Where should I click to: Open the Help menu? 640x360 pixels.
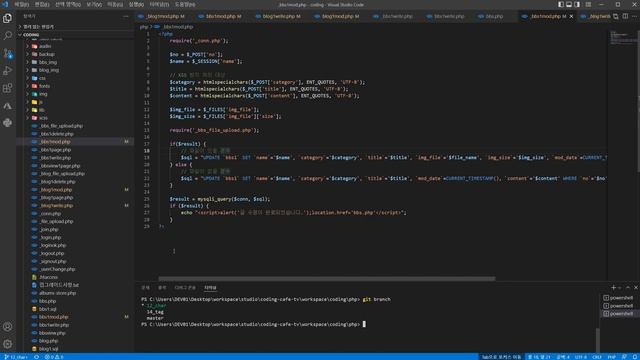[185, 4]
